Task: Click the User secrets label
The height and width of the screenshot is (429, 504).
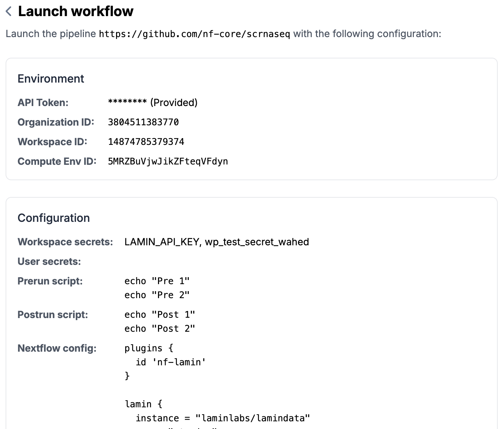Action: tap(49, 261)
